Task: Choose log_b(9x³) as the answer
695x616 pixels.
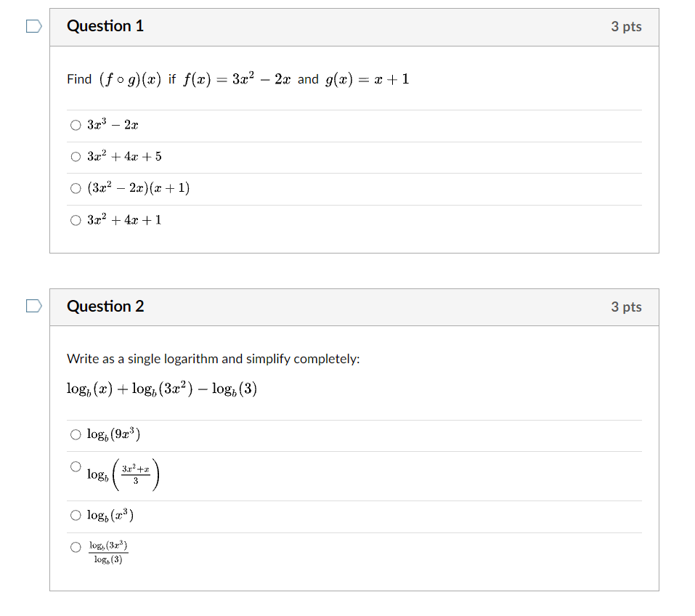Action: [76, 434]
